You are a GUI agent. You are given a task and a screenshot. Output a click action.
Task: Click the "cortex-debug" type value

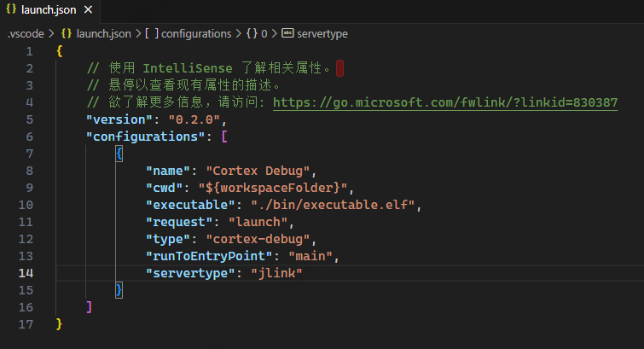click(x=258, y=239)
